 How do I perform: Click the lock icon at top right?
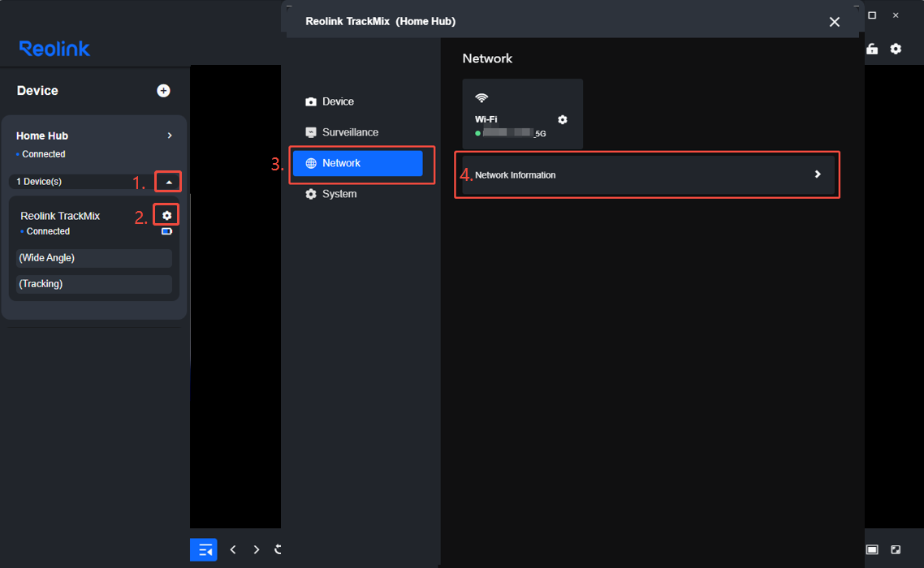coord(872,49)
